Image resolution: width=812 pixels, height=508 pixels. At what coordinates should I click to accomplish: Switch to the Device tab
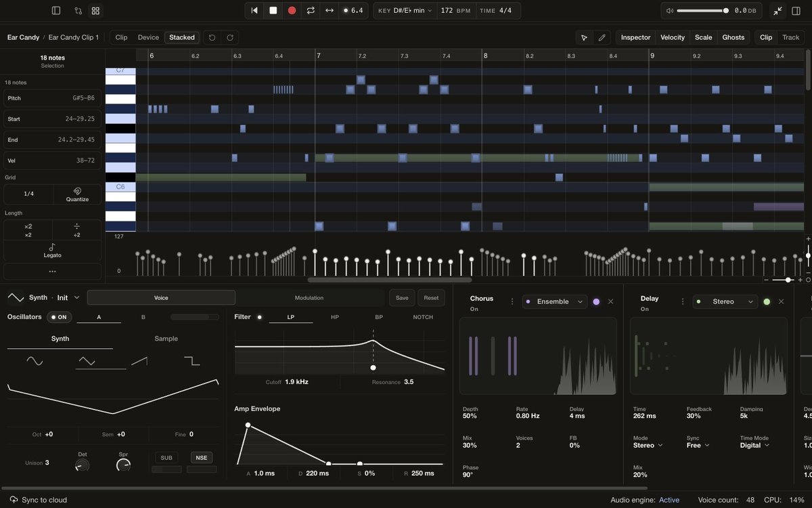click(148, 37)
